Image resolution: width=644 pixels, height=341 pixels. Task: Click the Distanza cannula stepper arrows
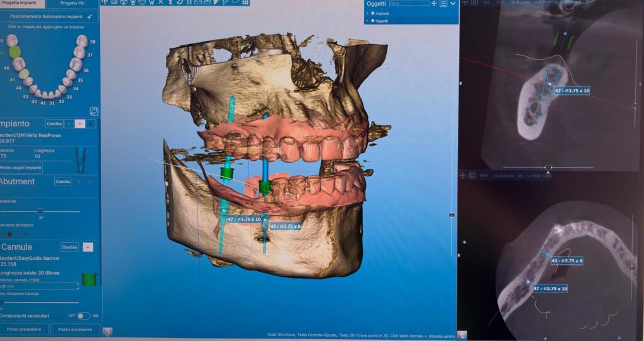[77, 286]
